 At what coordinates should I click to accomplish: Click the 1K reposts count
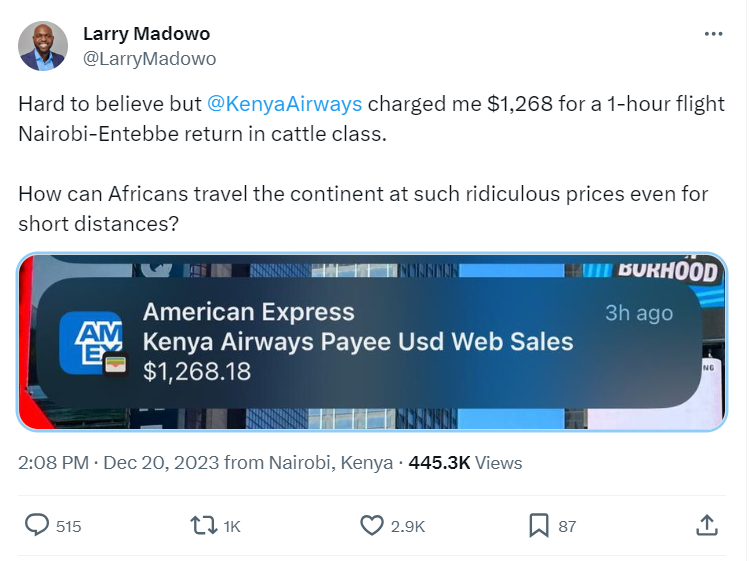231,526
